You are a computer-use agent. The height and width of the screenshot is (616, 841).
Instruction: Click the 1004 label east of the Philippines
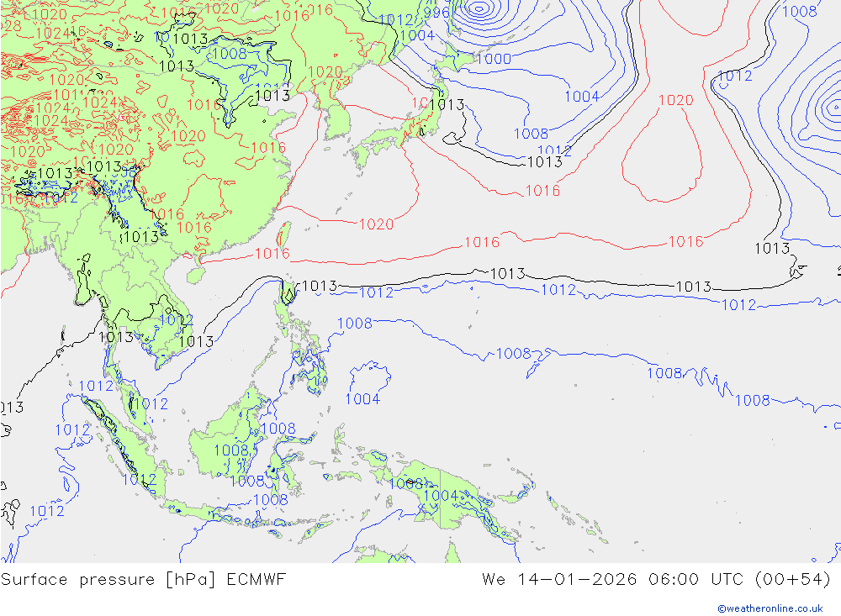tap(362, 399)
